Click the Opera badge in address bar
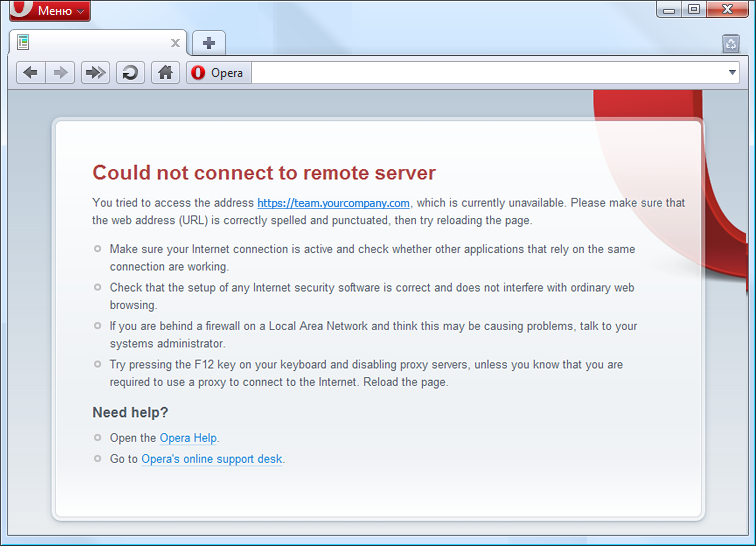Image resolution: width=756 pixels, height=546 pixels. click(219, 73)
